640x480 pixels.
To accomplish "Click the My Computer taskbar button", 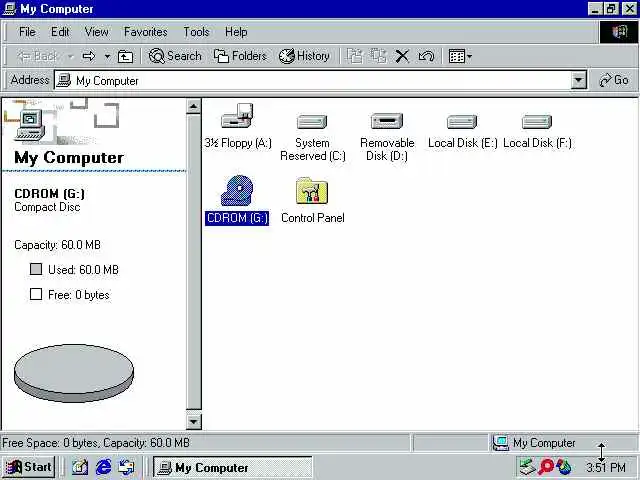I will 232,467.
